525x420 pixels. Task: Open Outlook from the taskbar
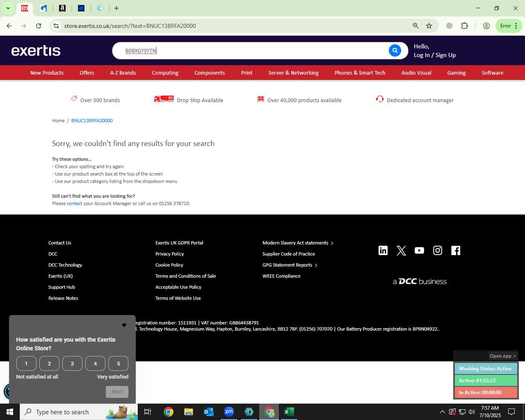209,412
